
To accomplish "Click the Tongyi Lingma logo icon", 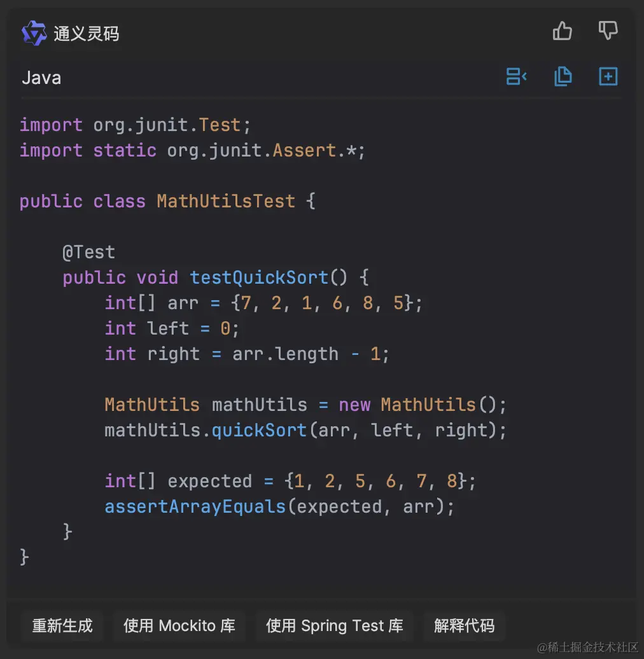I will tap(34, 33).
